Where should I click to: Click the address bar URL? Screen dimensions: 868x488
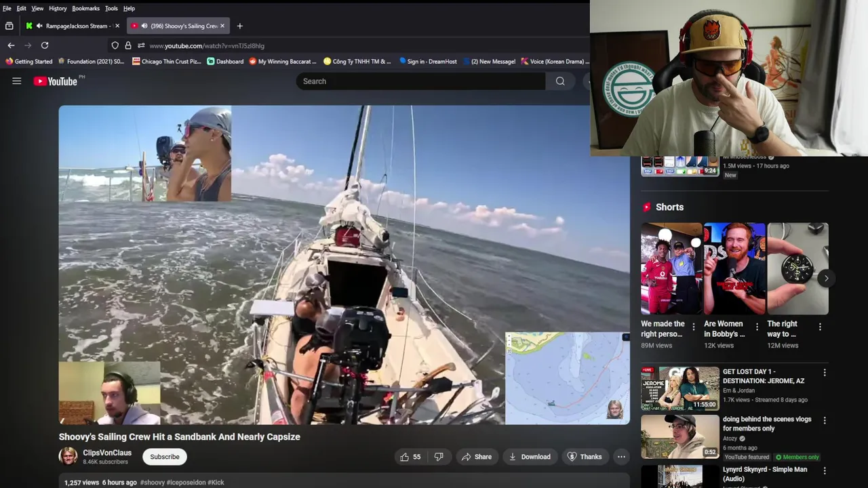tap(207, 45)
